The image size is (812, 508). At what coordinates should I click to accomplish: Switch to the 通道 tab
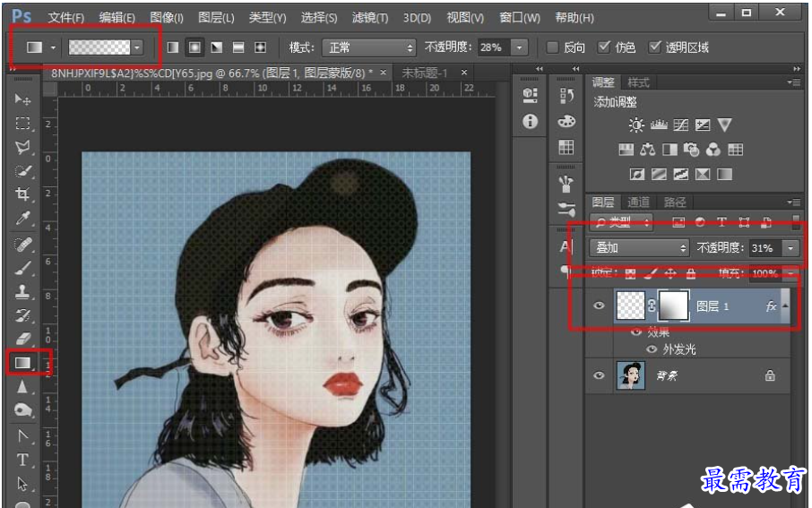(638, 202)
